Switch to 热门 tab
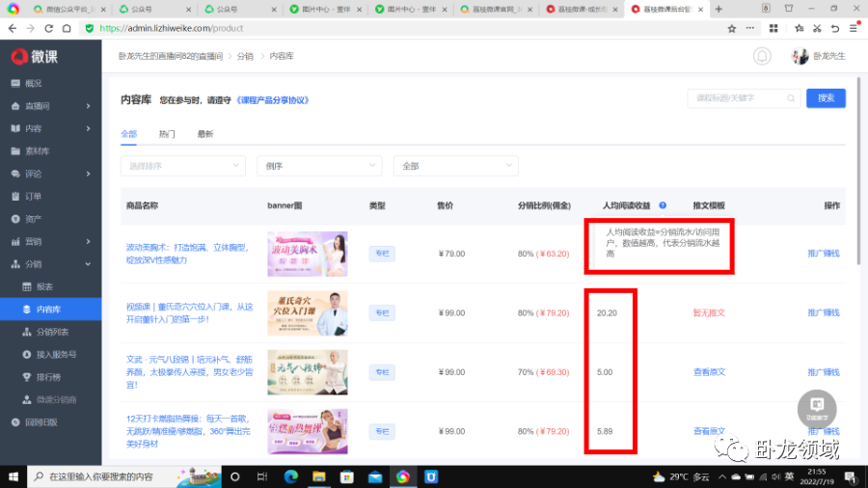Screen dimensions: 868x488 click(x=167, y=134)
